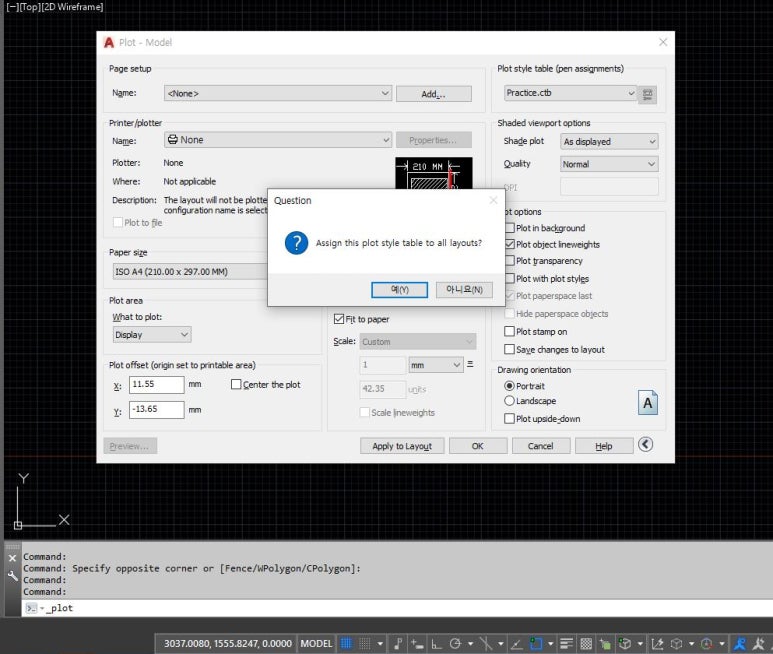Viewport: 773px width, 654px height.
Task: Click the annotation scale person icon
Action: point(740,643)
